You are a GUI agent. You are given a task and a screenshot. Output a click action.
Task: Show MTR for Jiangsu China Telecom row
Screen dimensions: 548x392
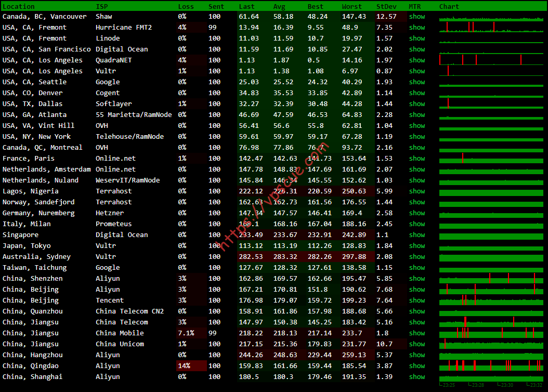(x=417, y=322)
